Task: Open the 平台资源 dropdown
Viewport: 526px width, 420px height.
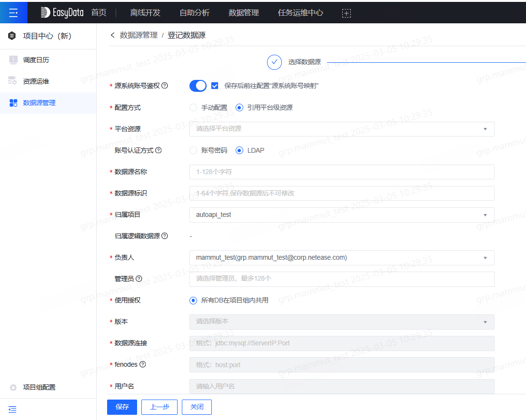Action: (x=342, y=129)
